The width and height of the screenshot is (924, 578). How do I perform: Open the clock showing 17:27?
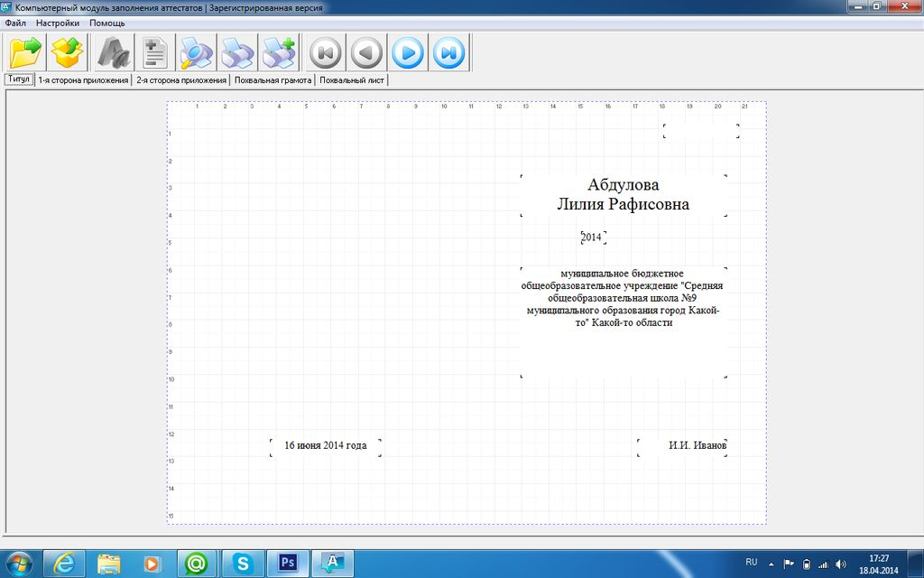coord(879,564)
